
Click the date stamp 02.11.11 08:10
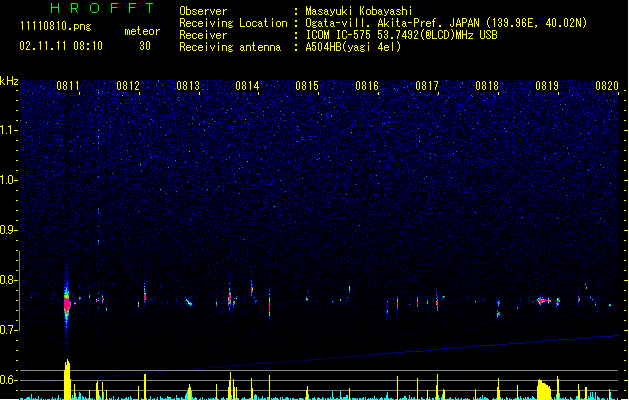click(61, 46)
